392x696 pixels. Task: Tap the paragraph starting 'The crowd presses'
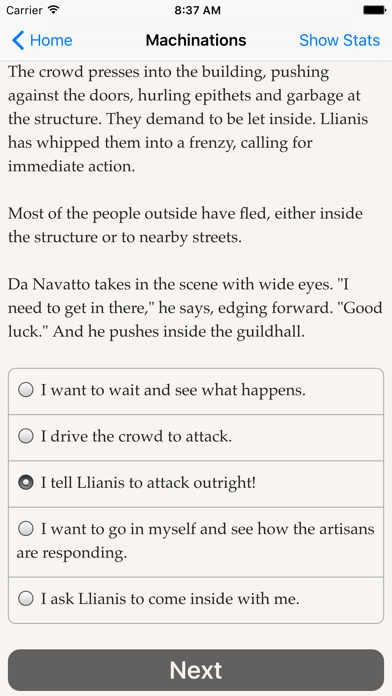188,119
